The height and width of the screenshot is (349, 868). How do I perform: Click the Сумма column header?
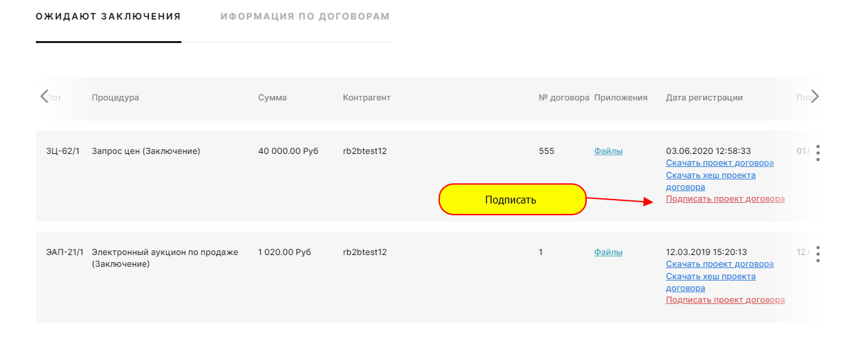pos(272,98)
